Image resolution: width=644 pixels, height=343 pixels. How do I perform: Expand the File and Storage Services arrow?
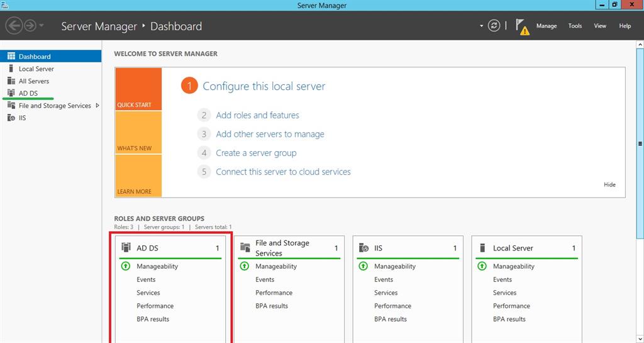click(97, 106)
